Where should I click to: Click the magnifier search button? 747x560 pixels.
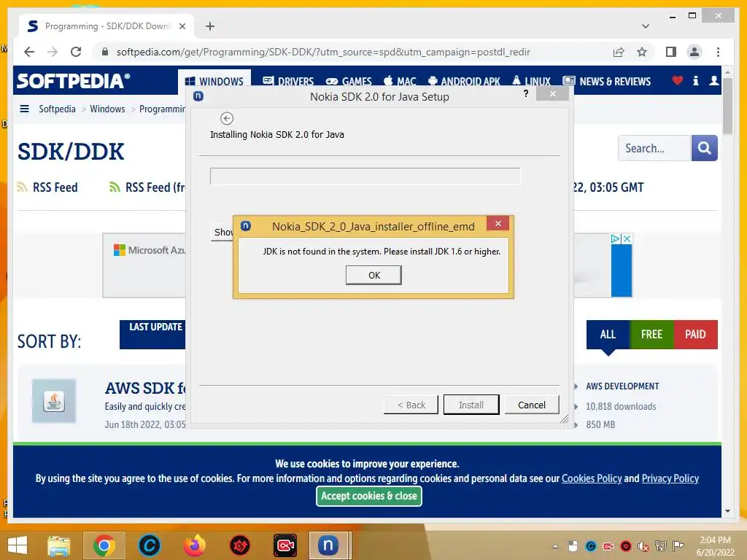pyautogui.click(x=704, y=148)
